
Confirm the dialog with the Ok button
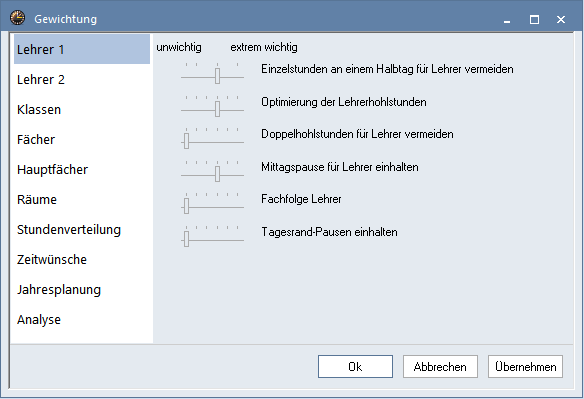pyautogui.click(x=355, y=367)
